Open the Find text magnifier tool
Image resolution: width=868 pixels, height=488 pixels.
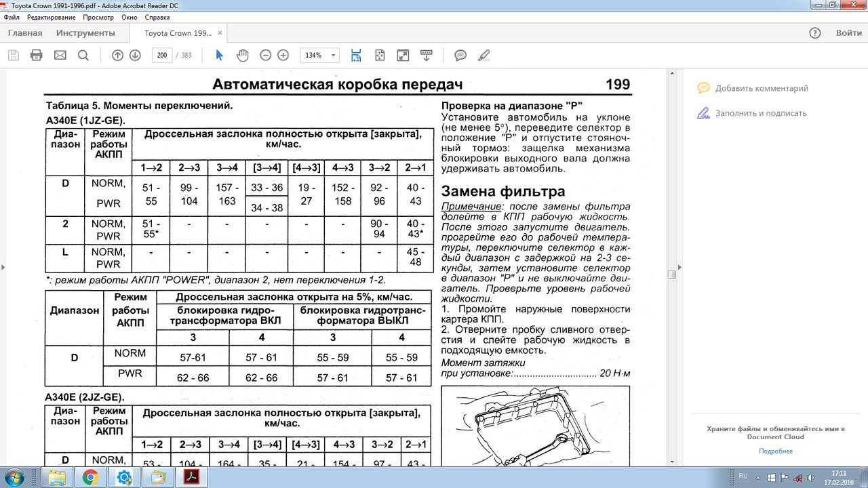click(83, 55)
